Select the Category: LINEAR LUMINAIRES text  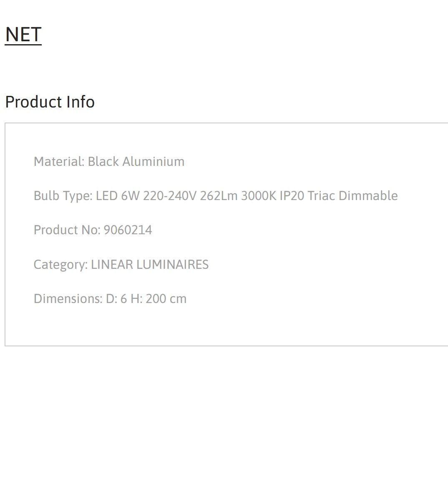tap(121, 265)
